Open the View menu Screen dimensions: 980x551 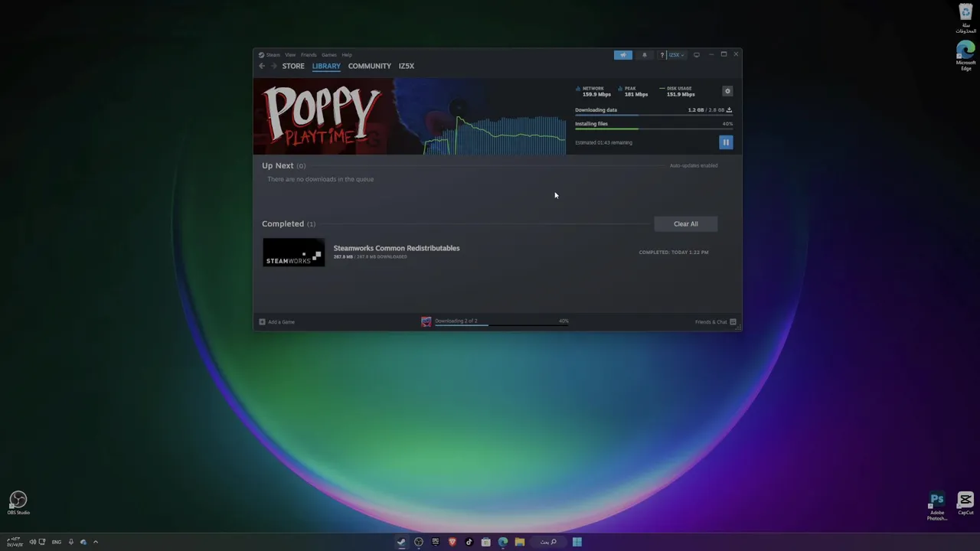click(x=290, y=55)
